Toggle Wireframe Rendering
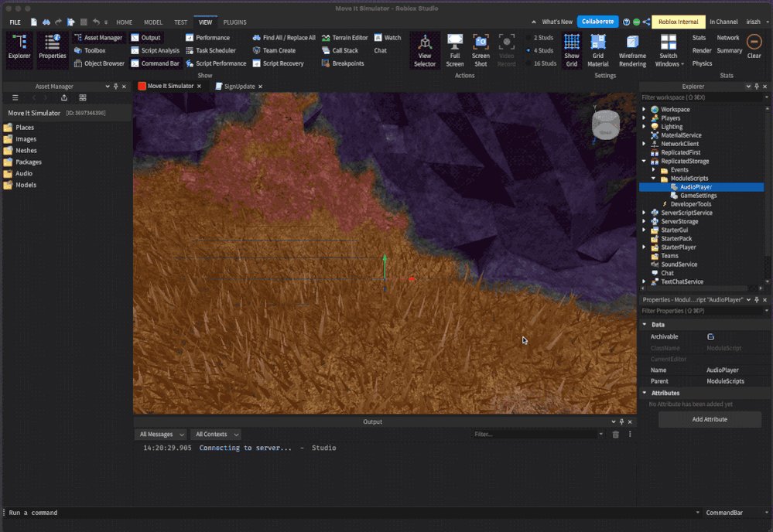773x532 pixels. tap(632, 50)
